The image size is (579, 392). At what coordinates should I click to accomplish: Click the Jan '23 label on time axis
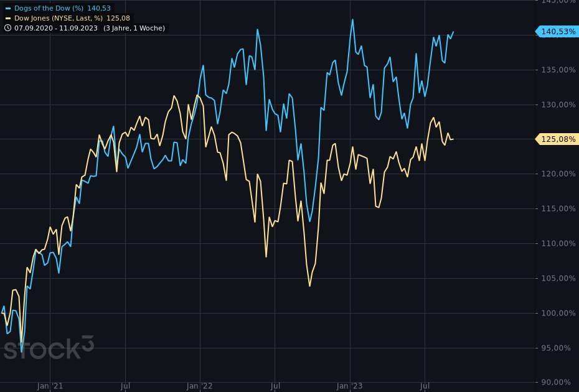pos(350,386)
